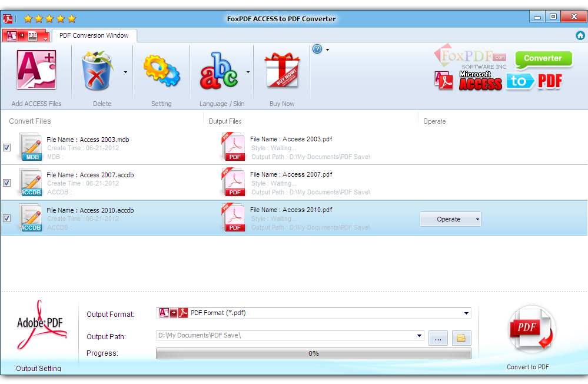Click the browse ellipsis button for output path
This screenshot has height=384, width=588.
438,337
